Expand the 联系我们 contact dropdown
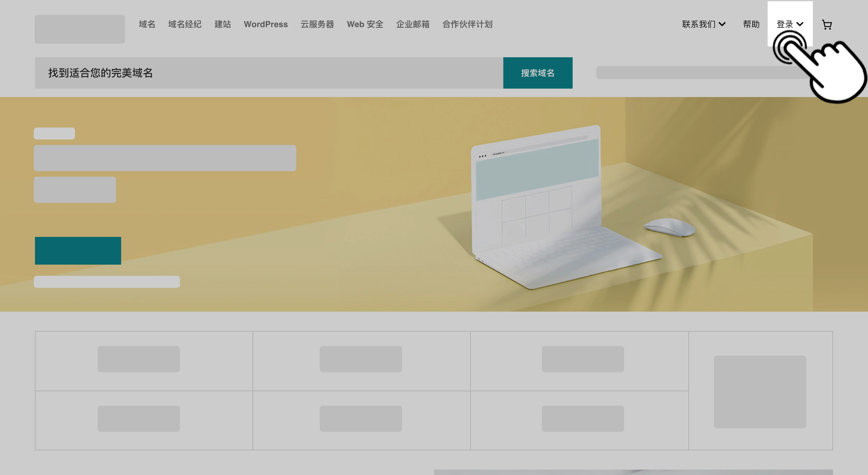Image resolution: width=868 pixels, height=475 pixels. coord(703,24)
